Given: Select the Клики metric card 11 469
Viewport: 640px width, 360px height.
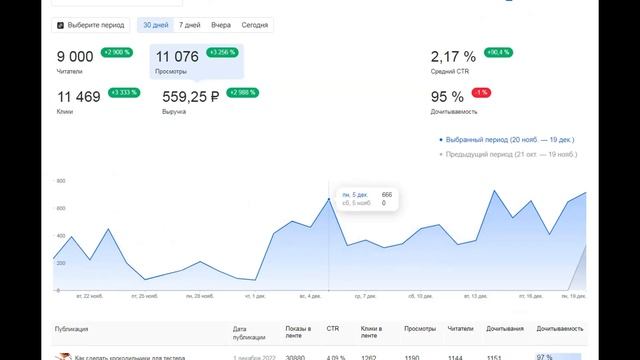Looking at the screenshot, I should (98, 102).
